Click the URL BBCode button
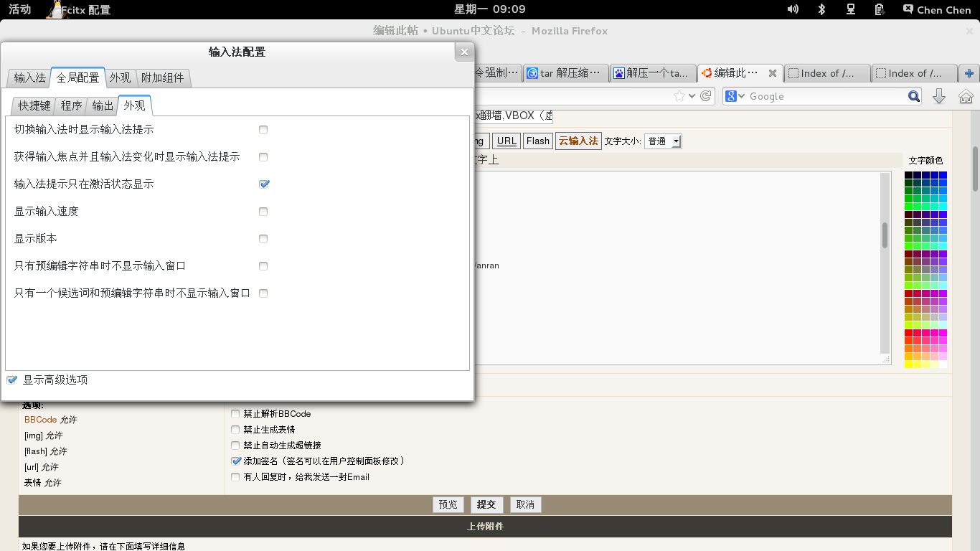Viewport: 980px width, 551px height. pyautogui.click(x=507, y=141)
